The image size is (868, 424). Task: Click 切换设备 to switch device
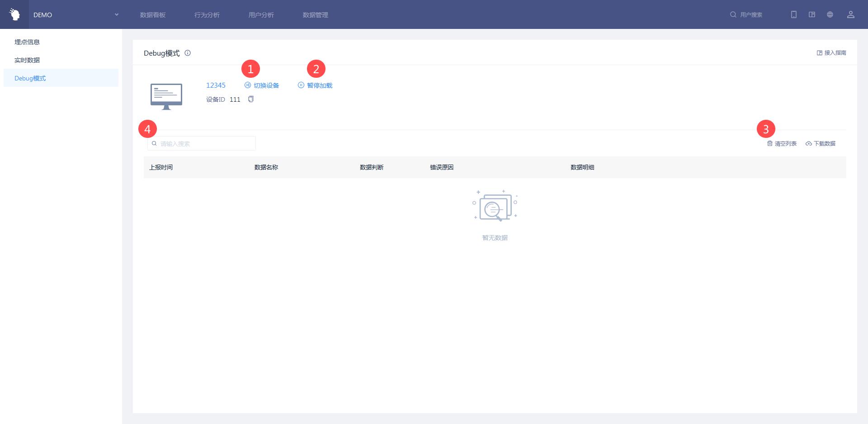(x=262, y=85)
